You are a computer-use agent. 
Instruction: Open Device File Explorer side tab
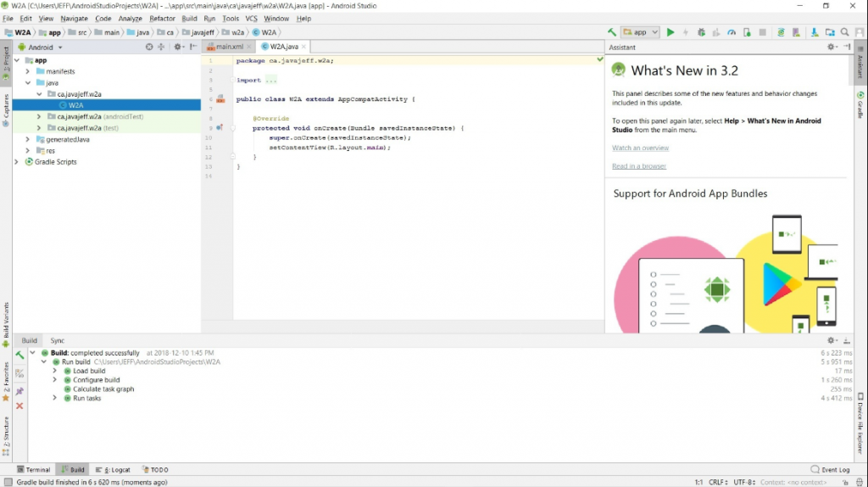click(860, 423)
